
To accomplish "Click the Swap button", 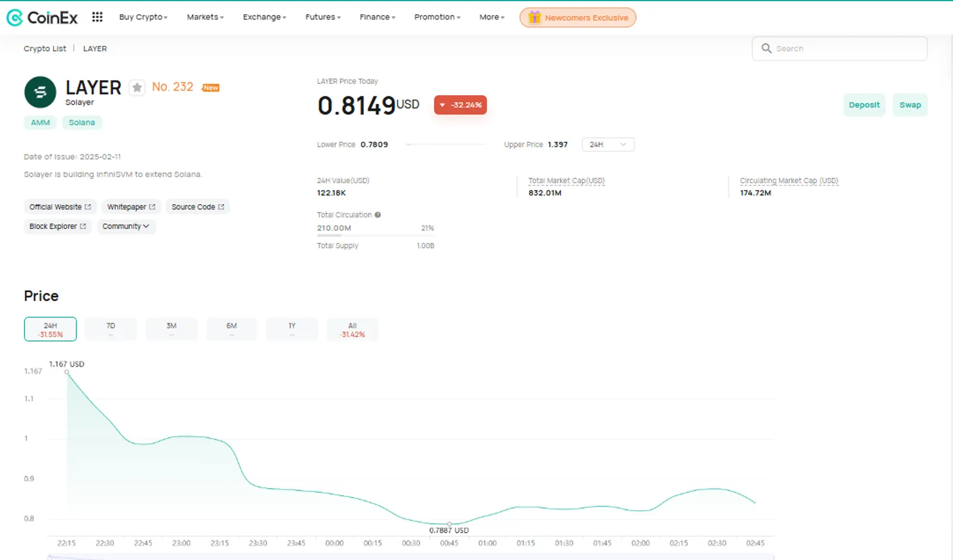I will pos(910,105).
